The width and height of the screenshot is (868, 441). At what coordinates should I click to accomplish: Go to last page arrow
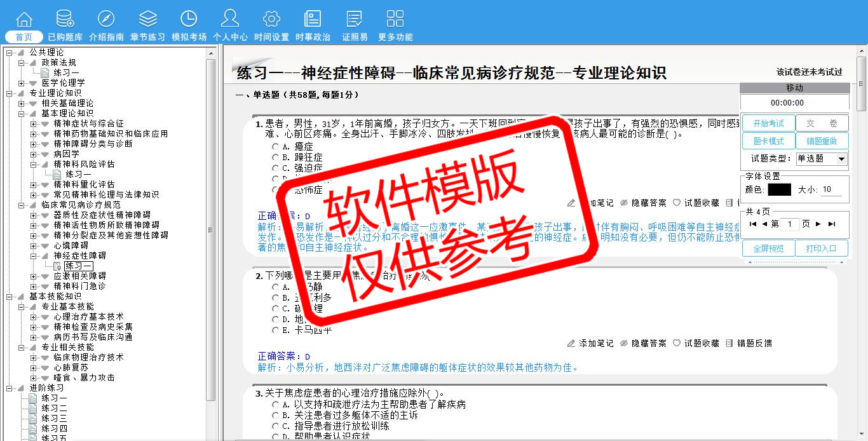coord(832,224)
